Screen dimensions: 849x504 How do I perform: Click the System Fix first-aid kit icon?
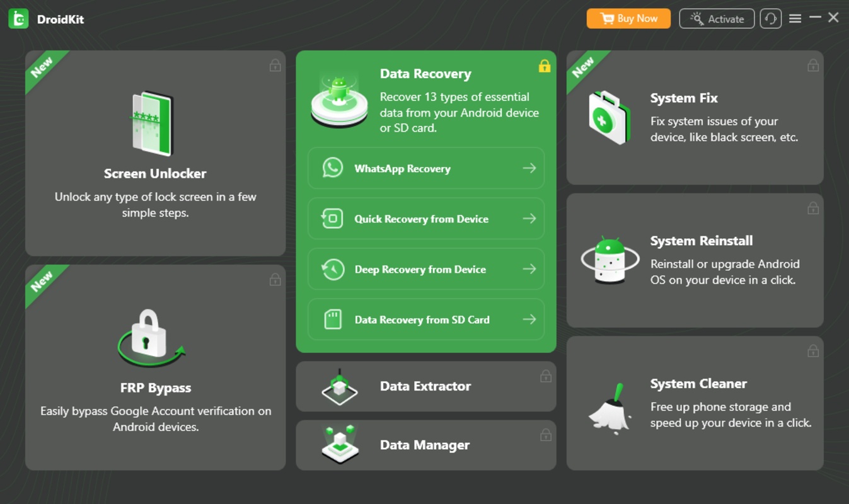click(608, 116)
